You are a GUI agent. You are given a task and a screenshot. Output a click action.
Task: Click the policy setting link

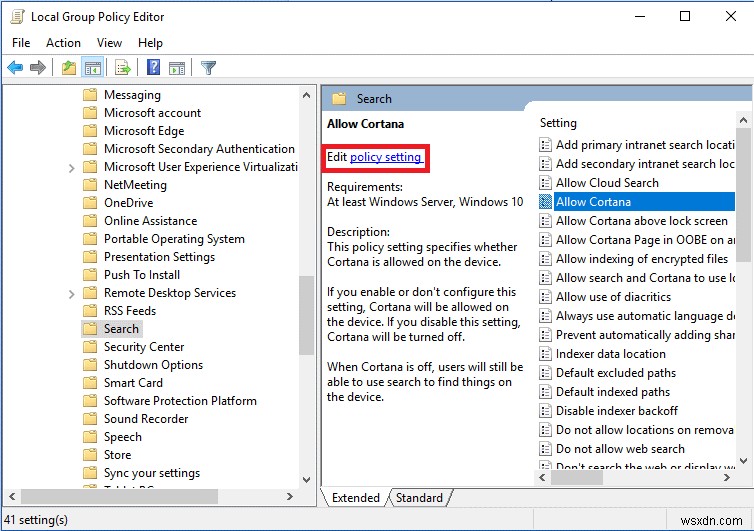(385, 157)
